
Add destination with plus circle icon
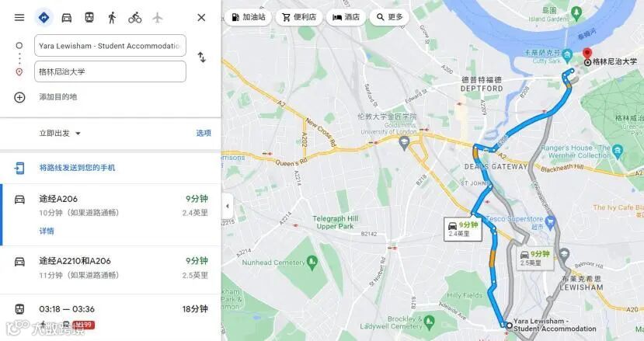(19, 97)
